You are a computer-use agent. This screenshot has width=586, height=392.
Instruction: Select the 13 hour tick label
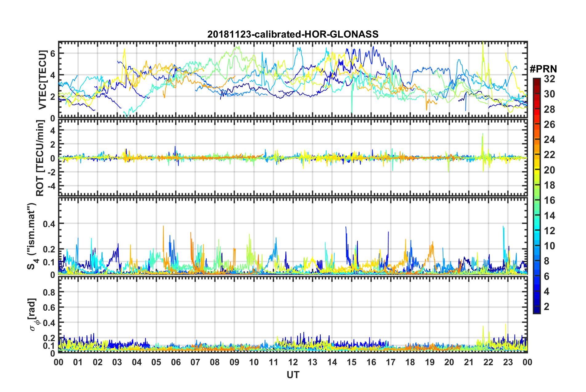pos(312,362)
